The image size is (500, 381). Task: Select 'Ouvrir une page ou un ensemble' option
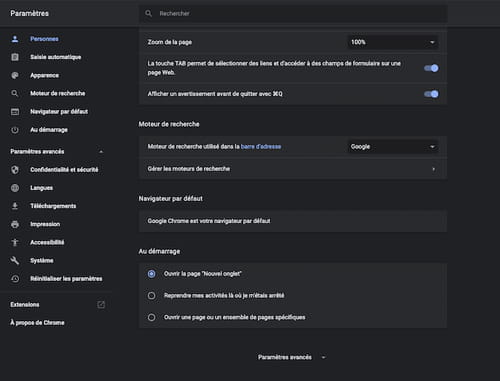point(151,317)
